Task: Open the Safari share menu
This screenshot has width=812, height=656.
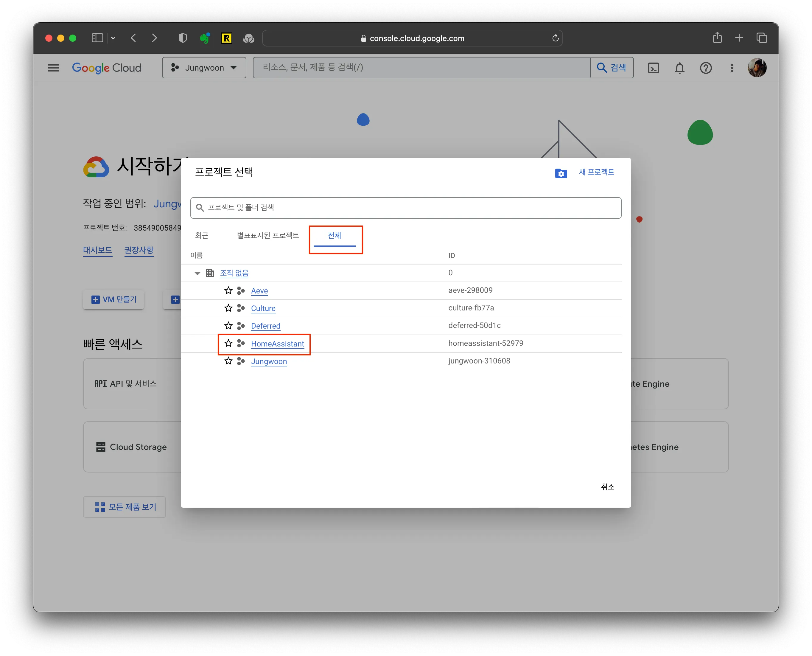Action: tap(717, 38)
